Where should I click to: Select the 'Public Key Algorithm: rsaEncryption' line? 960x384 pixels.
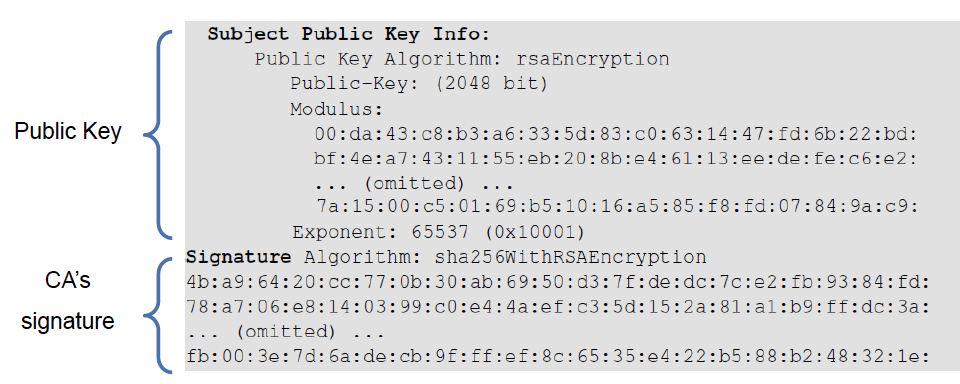[462, 59]
